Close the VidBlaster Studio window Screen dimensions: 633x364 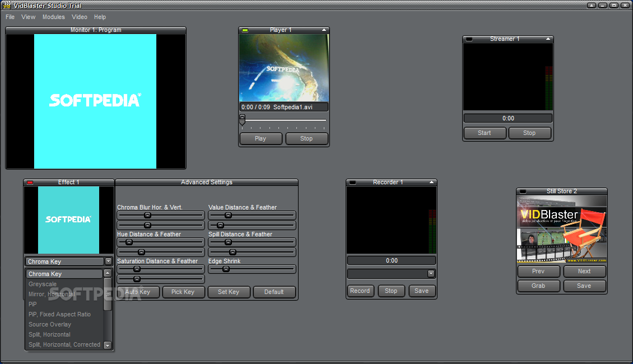(625, 5)
